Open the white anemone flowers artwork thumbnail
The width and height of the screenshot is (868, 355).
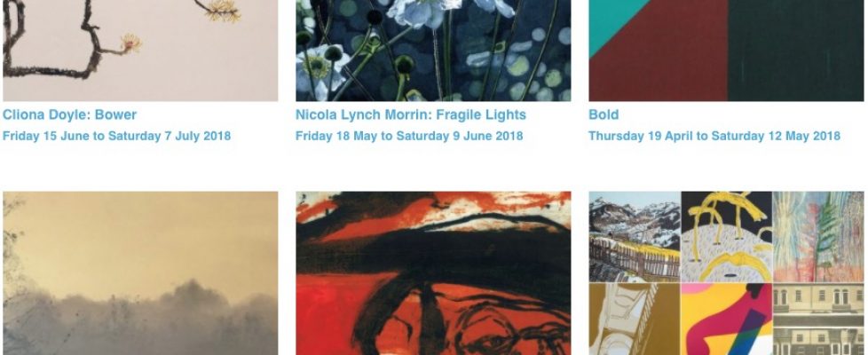pyautogui.click(x=433, y=51)
